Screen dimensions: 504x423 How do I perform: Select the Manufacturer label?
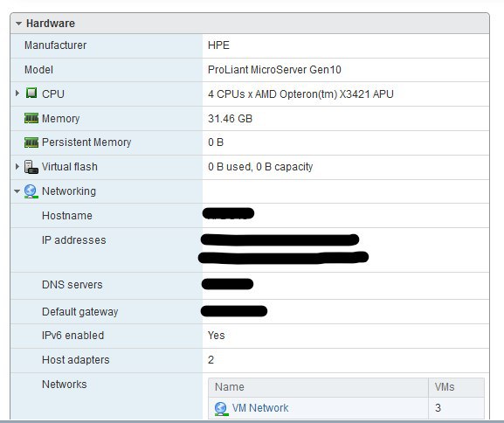pyautogui.click(x=55, y=45)
